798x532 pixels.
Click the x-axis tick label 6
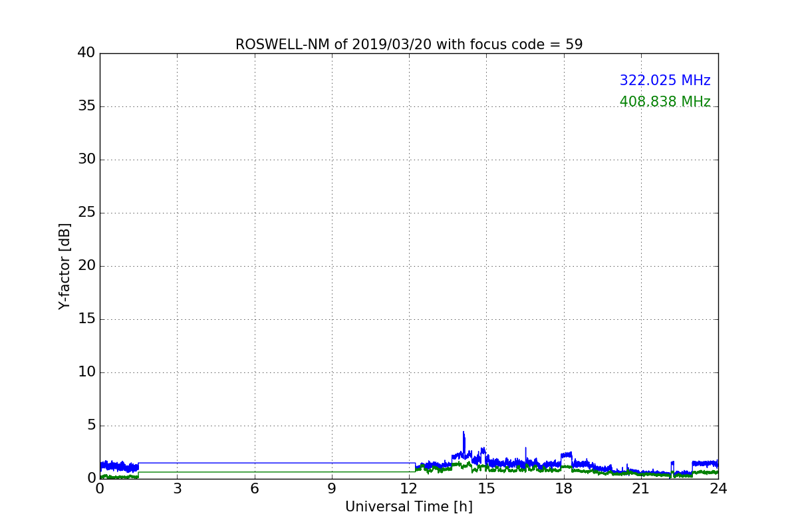[x=254, y=489]
